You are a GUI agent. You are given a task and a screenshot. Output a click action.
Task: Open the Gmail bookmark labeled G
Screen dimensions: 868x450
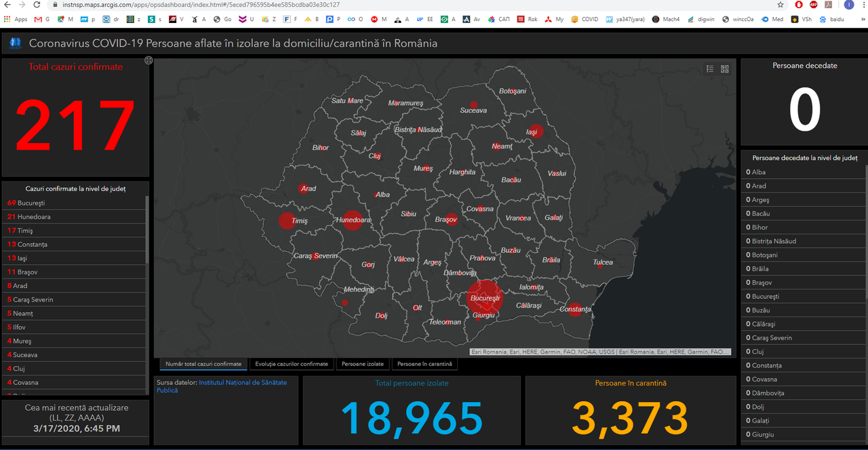point(42,20)
